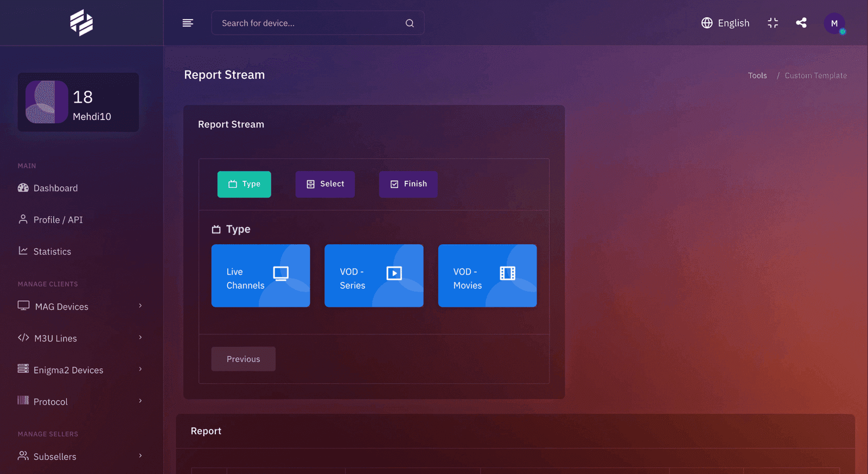Open the Tools breadcrumb link
This screenshot has width=868, height=474.
click(x=757, y=75)
